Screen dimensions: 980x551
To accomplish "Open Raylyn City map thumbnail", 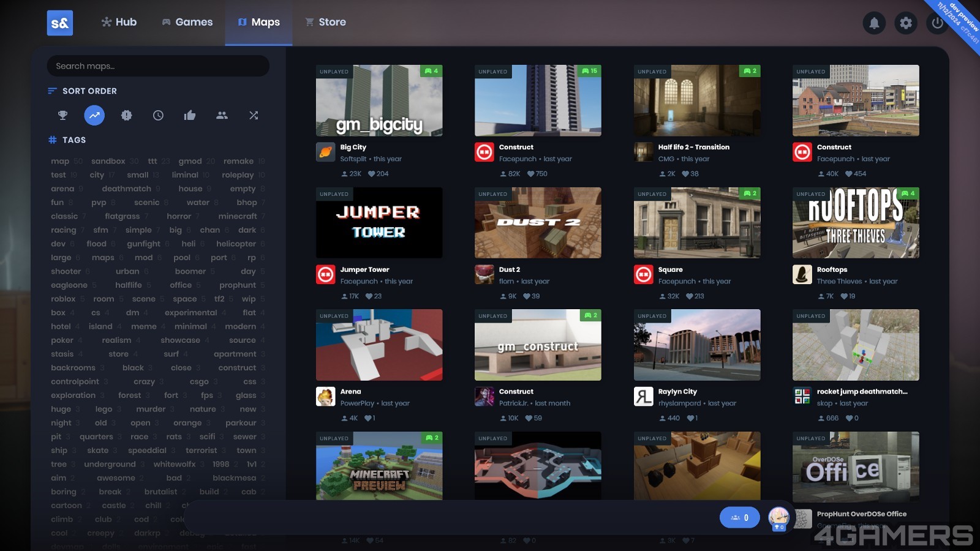I will point(697,345).
